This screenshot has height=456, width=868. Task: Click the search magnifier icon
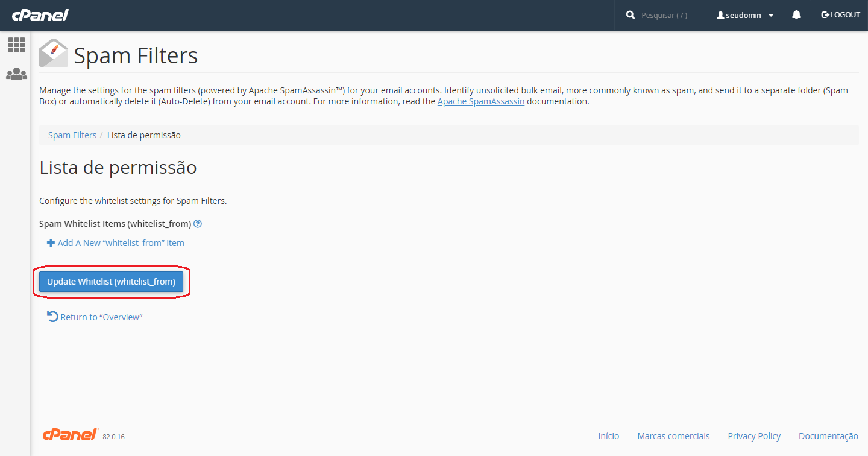(631, 15)
